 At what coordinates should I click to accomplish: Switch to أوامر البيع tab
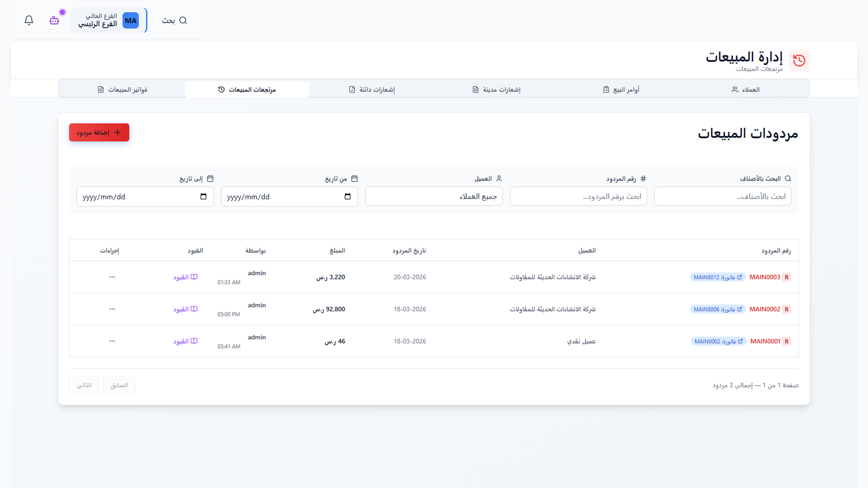coord(621,89)
